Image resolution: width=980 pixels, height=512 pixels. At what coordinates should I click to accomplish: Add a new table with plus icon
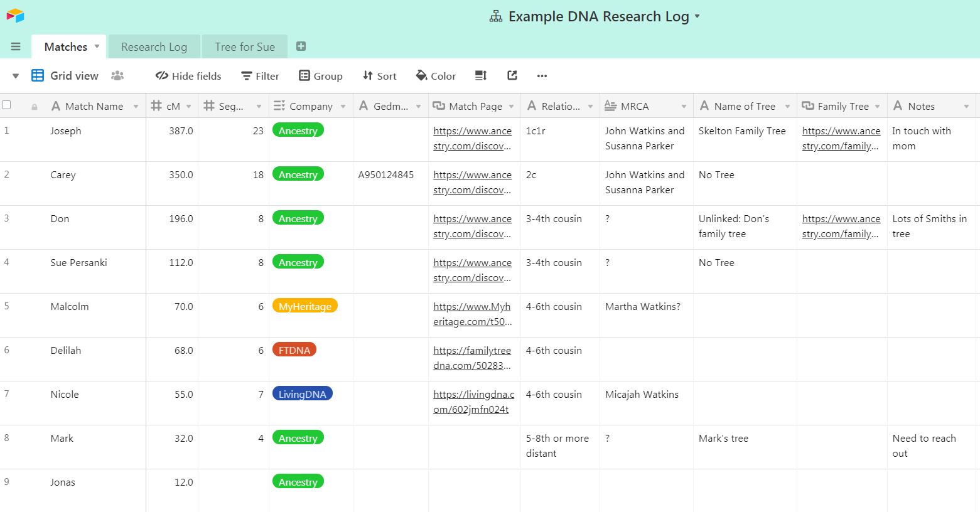301,46
